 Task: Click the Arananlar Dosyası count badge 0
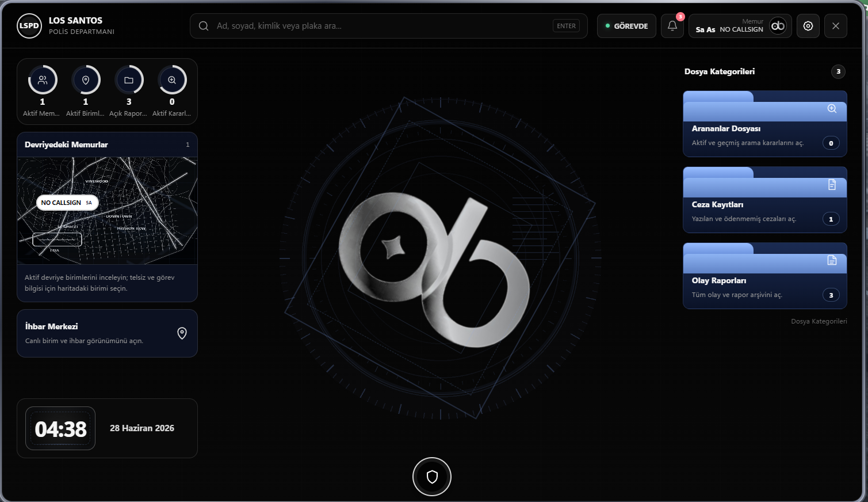(x=831, y=143)
